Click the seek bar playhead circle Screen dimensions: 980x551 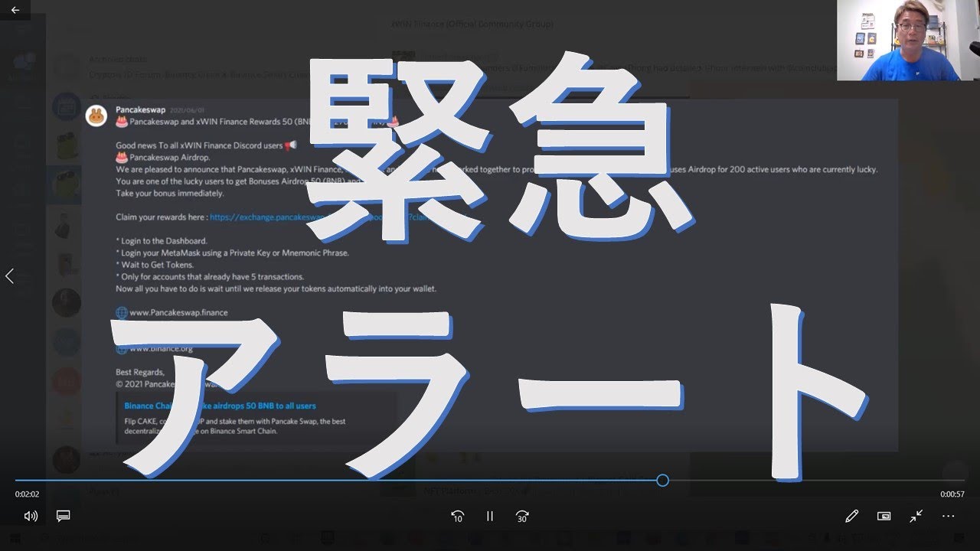tap(662, 480)
